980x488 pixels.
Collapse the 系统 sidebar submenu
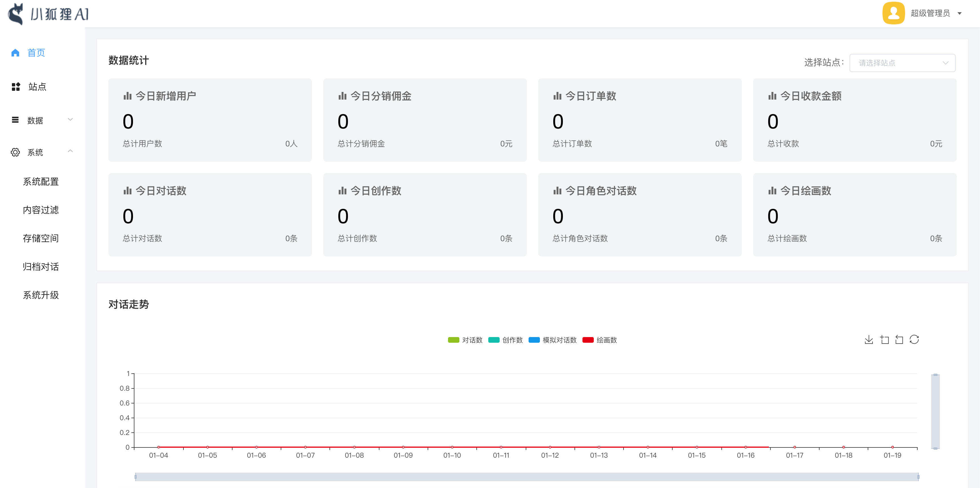pos(42,152)
